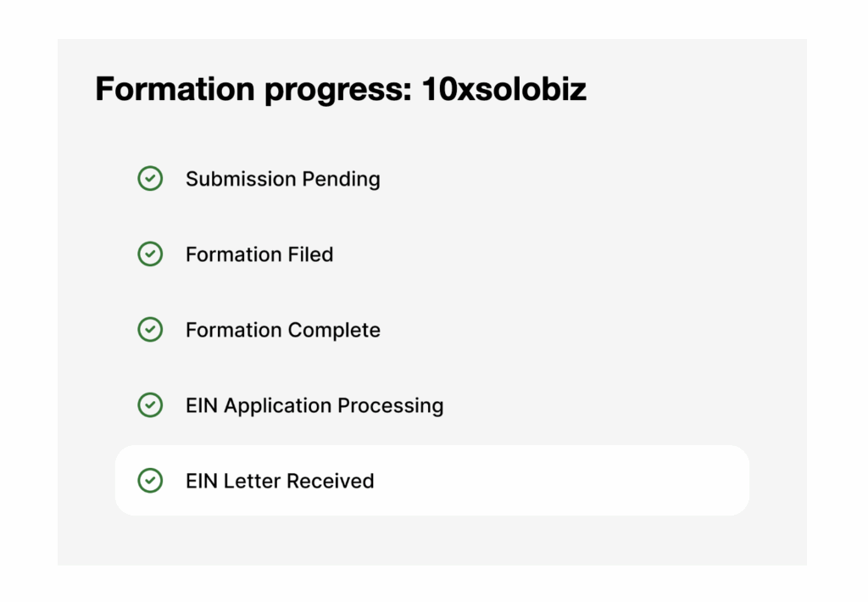Open the EIN Letter Received step text
868x602 pixels.
280,481
